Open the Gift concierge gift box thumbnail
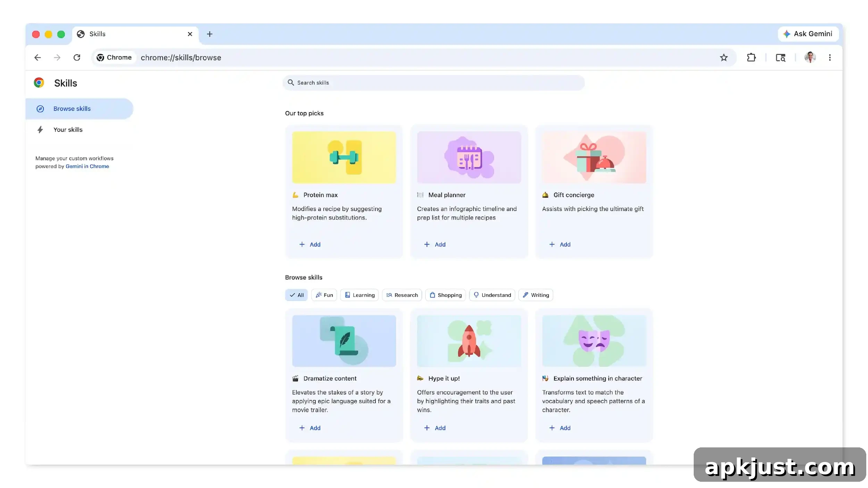868x488 pixels. [x=594, y=157]
